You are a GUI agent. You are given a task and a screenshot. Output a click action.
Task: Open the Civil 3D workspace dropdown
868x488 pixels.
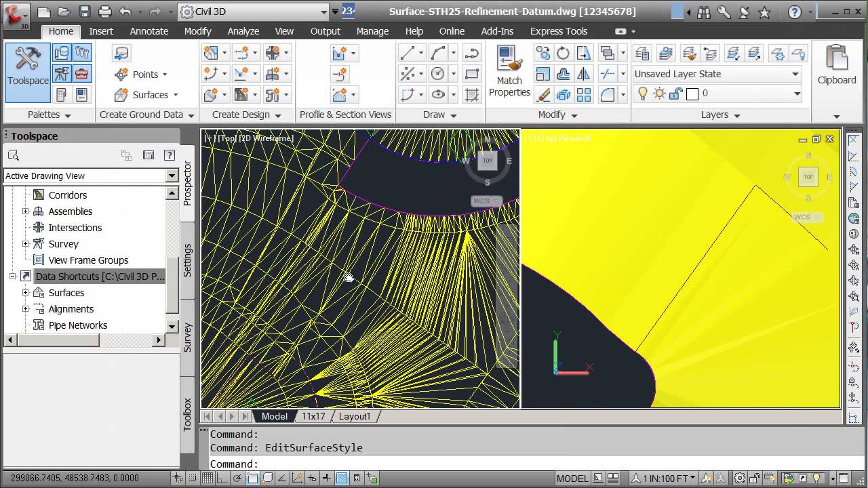[x=254, y=12]
